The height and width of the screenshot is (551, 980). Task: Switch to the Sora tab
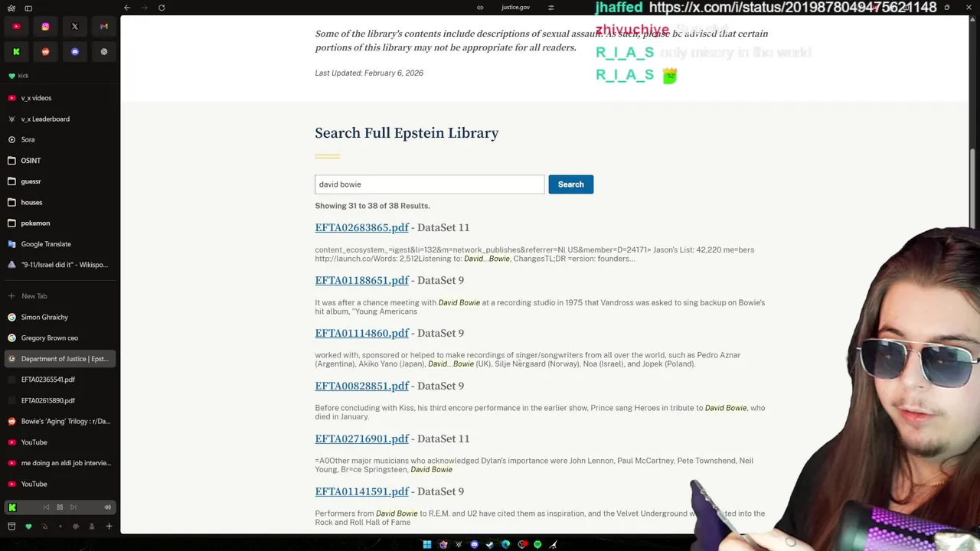click(x=60, y=139)
